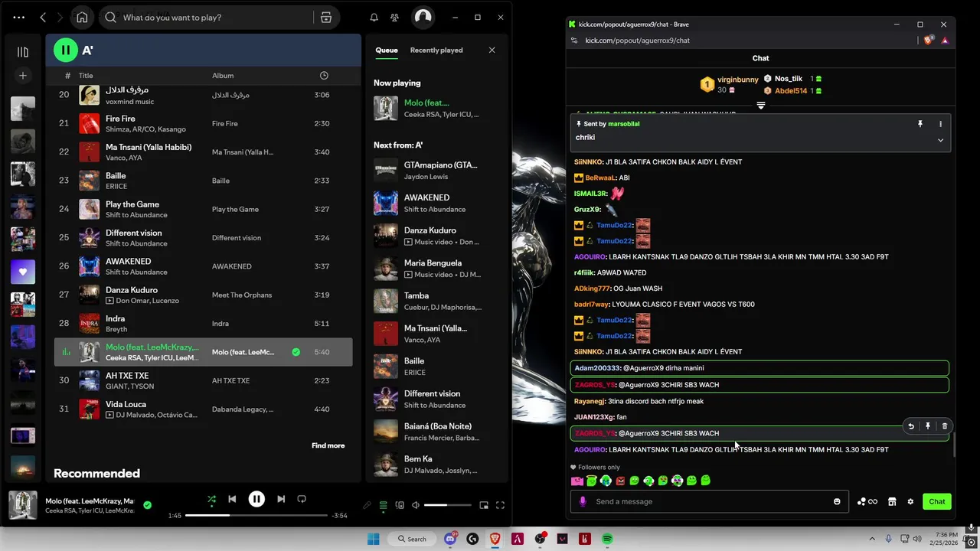Mute Spotify volume speaker icon
This screenshot has width=980, height=551.
coord(416,505)
